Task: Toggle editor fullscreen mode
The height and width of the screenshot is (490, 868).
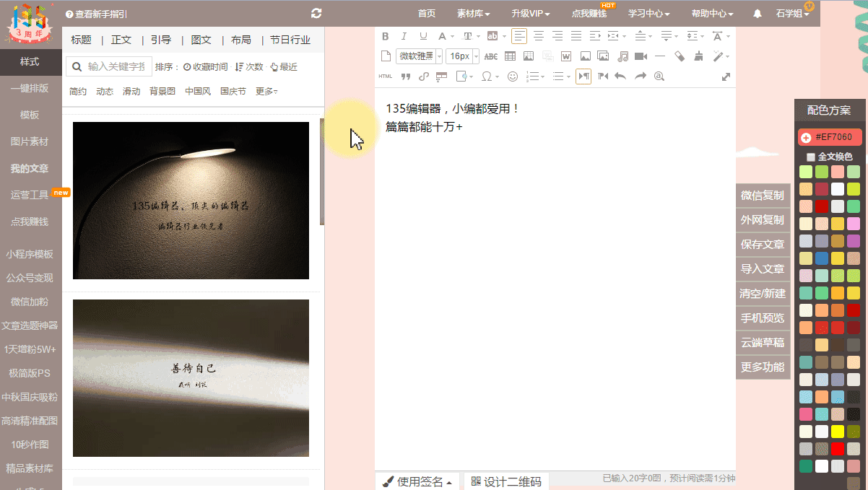Action: tap(726, 76)
